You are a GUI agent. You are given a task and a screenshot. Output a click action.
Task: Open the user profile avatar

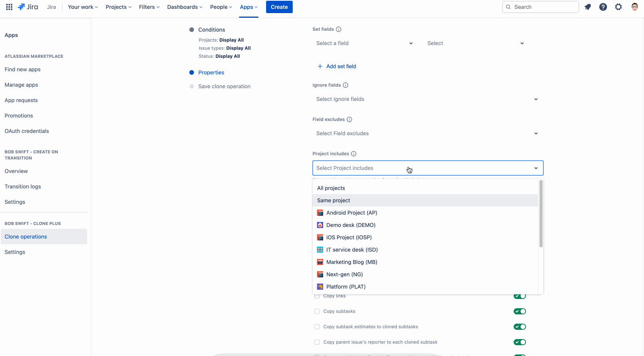tap(635, 7)
